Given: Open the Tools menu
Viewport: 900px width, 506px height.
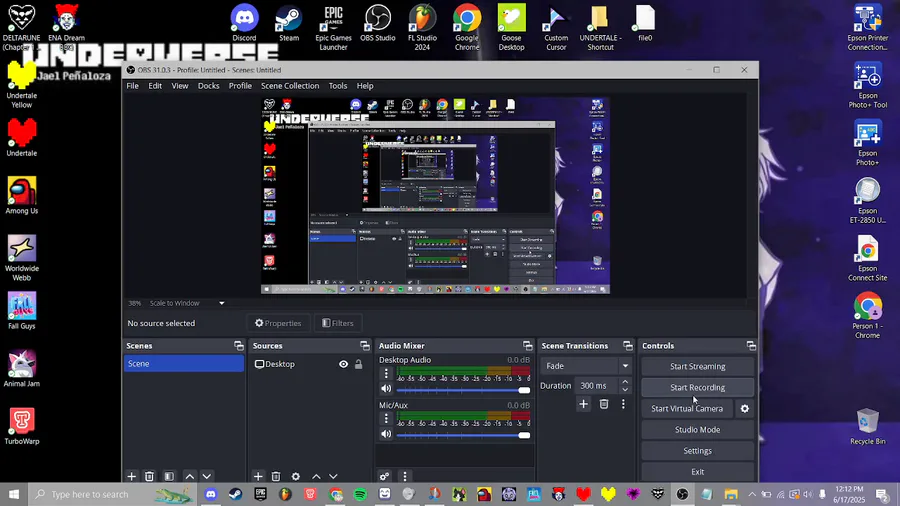Looking at the screenshot, I should pos(338,85).
